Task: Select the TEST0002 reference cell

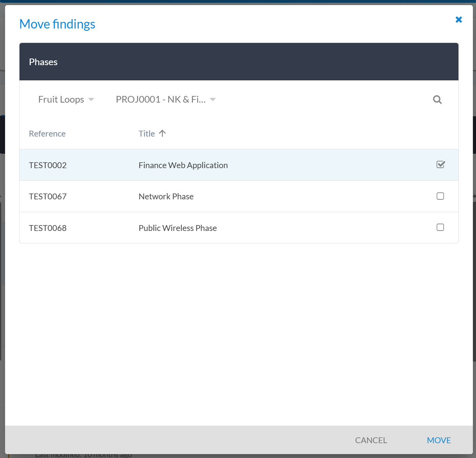Action: pyautogui.click(x=48, y=165)
